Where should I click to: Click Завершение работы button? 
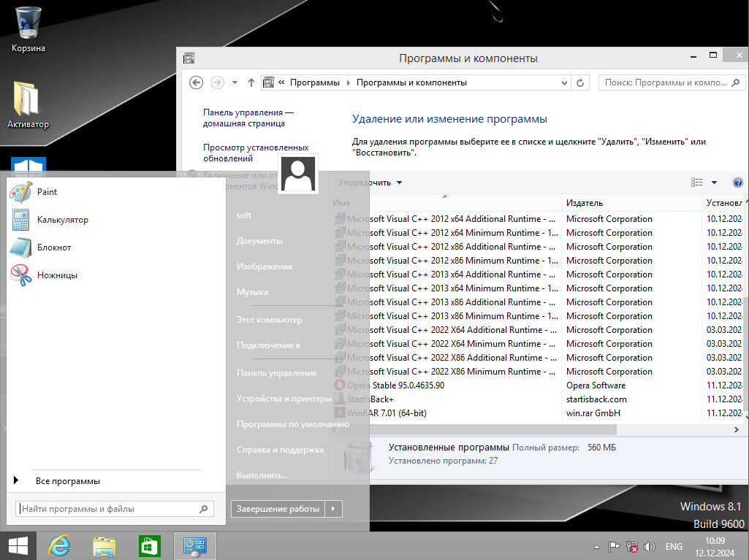(278, 509)
